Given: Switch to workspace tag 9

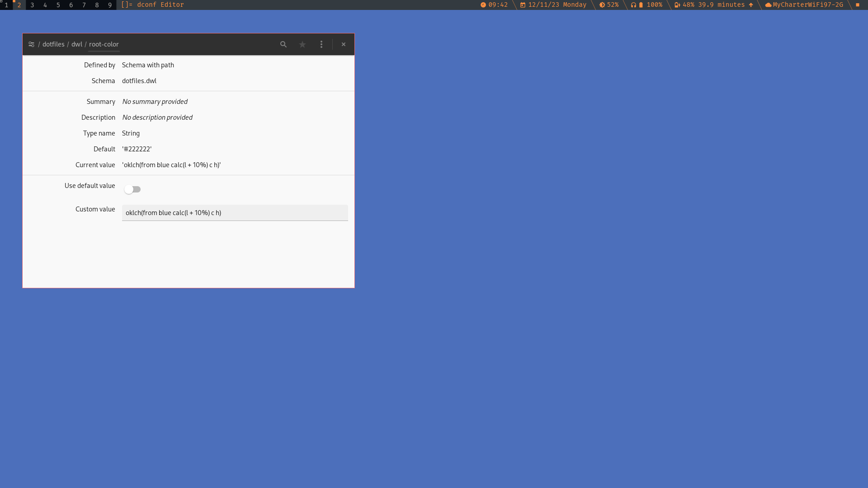Looking at the screenshot, I should [x=110, y=5].
